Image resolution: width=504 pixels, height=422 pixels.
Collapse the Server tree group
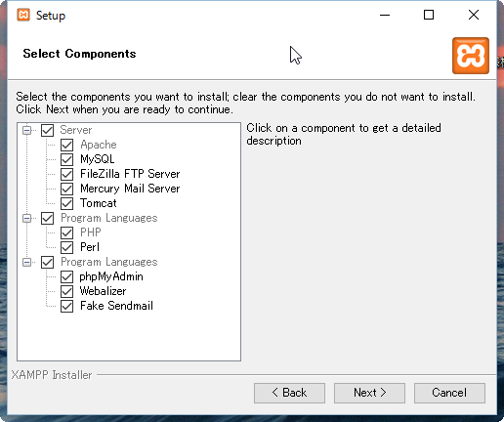point(27,131)
